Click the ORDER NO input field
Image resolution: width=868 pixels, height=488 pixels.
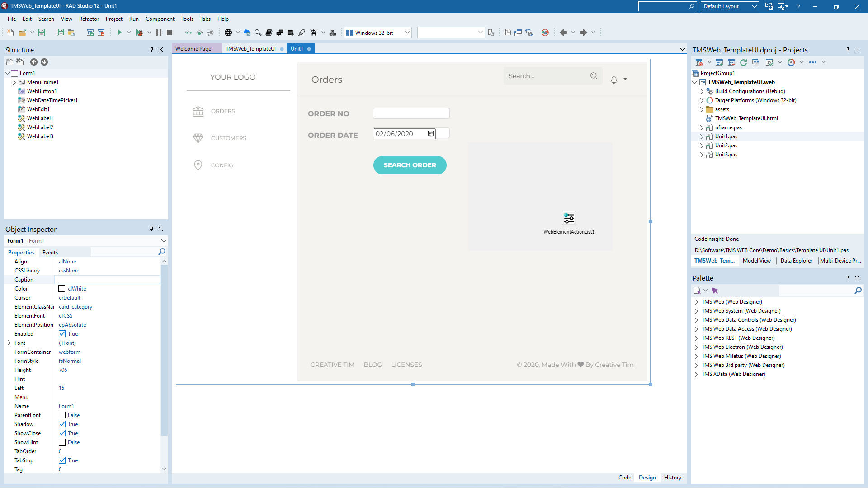[411, 113]
